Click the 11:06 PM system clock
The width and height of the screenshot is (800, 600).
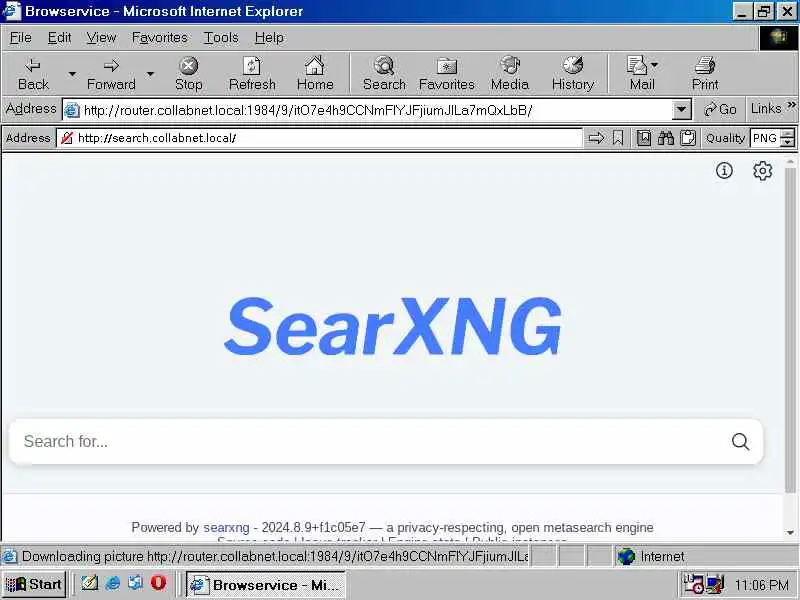tap(762, 585)
